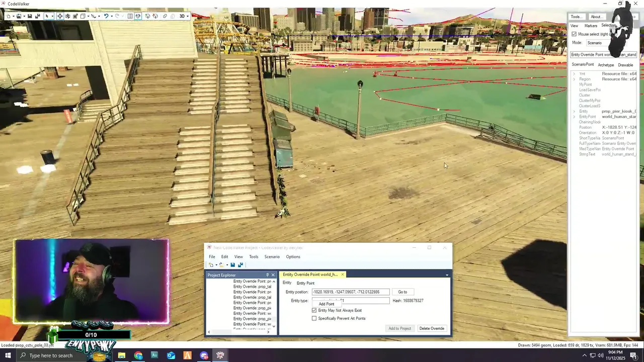Click the delete entity icon
The height and width of the screenshot is (362, 644).
pyautogui.click(x=155, y=16)
